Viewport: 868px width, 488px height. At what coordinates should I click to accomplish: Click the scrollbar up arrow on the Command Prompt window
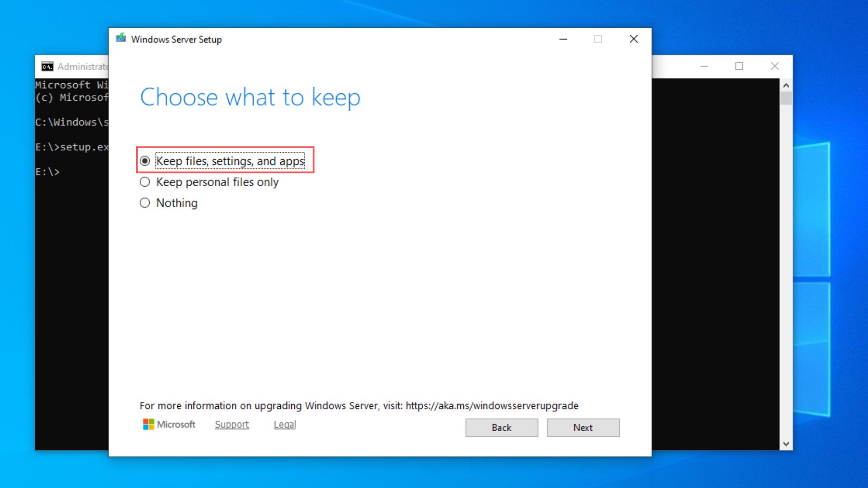(785, 84)
